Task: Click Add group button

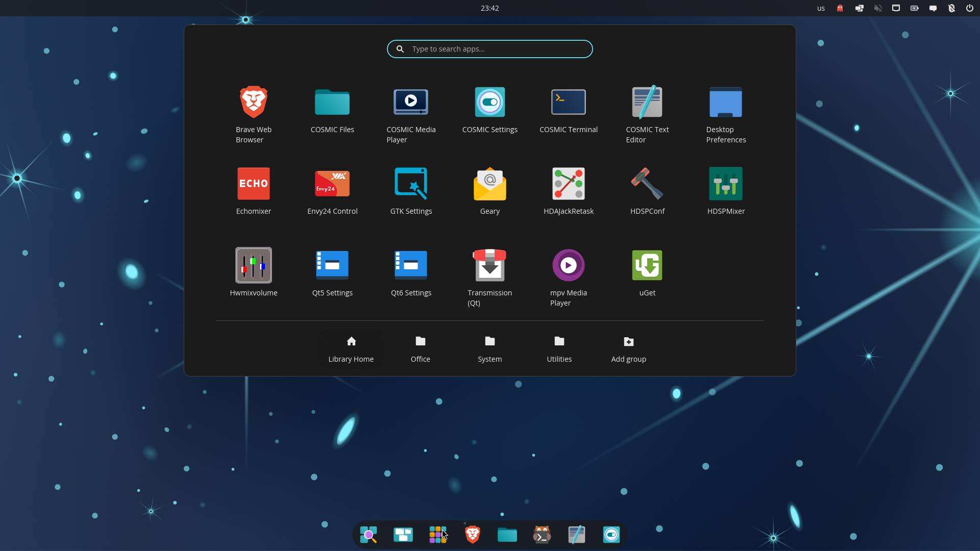Action: (x=629, y=349)
